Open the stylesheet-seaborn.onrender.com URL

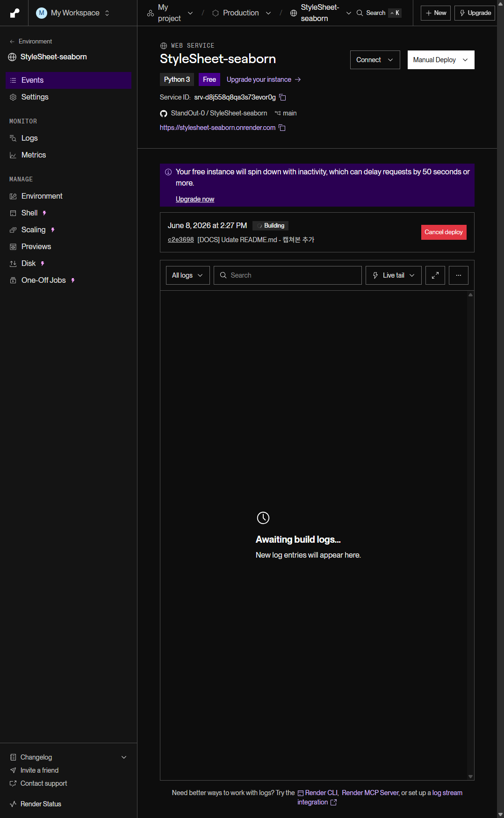click(x=217, y=128)
